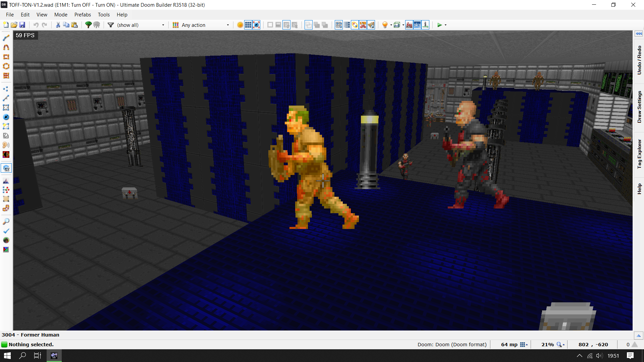Test the map with green play button
This screenshot has height=362, width=644.
point(439,25)
